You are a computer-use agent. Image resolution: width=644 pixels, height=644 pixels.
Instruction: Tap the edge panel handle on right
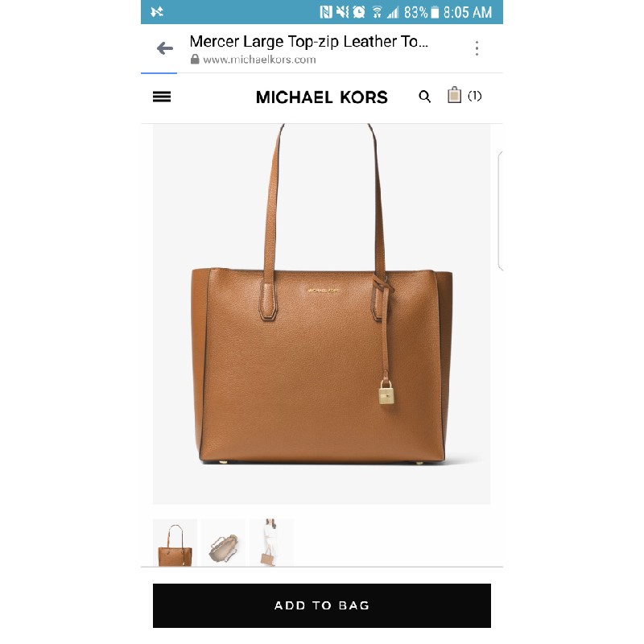pos(500,211)
